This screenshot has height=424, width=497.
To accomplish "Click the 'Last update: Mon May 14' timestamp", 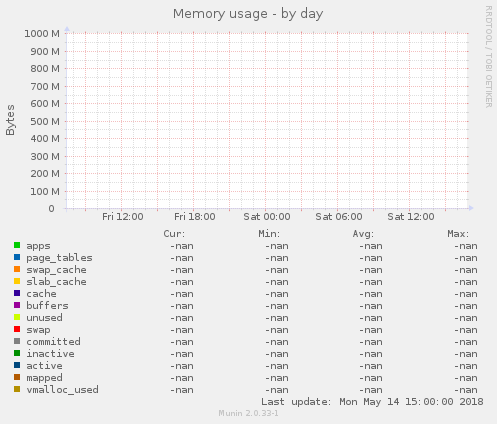I will coord(372,402).
